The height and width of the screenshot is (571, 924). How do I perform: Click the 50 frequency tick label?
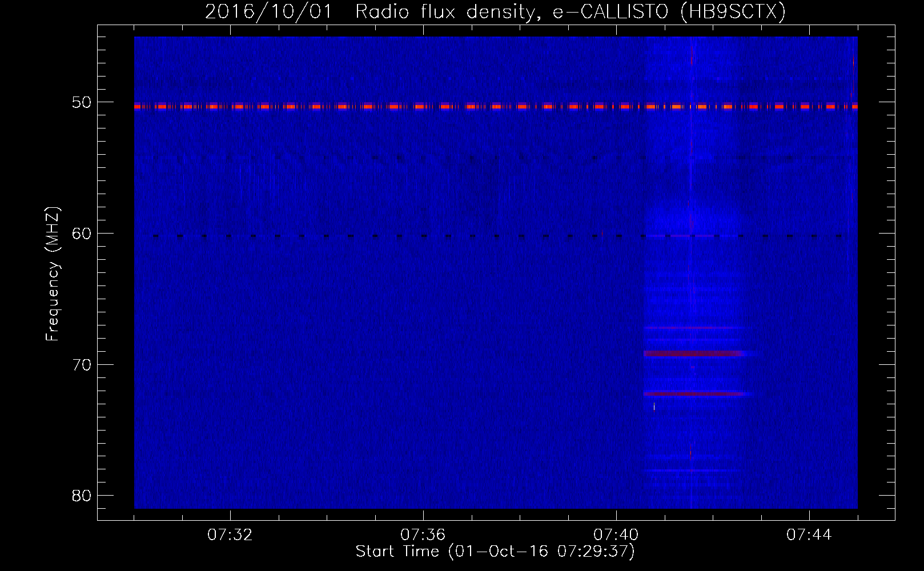point(82,102)
